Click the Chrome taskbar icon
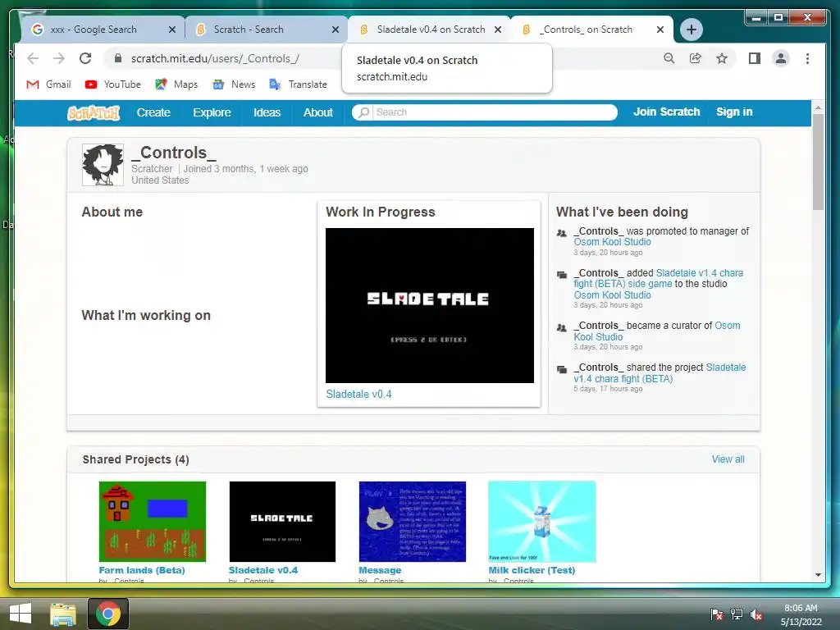This screenshot has height=630, width=840. (108, 614)
